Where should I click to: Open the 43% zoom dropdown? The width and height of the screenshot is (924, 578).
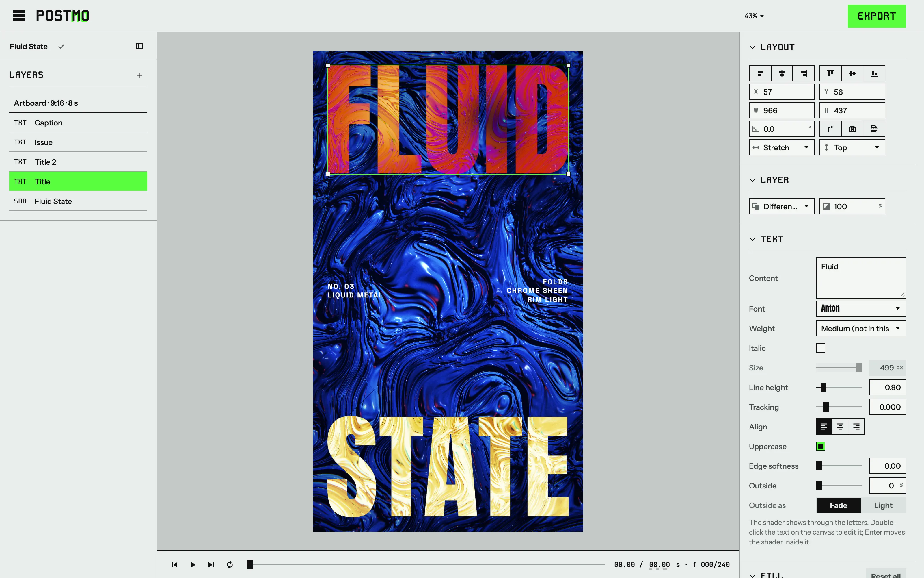tap(754, 16)
